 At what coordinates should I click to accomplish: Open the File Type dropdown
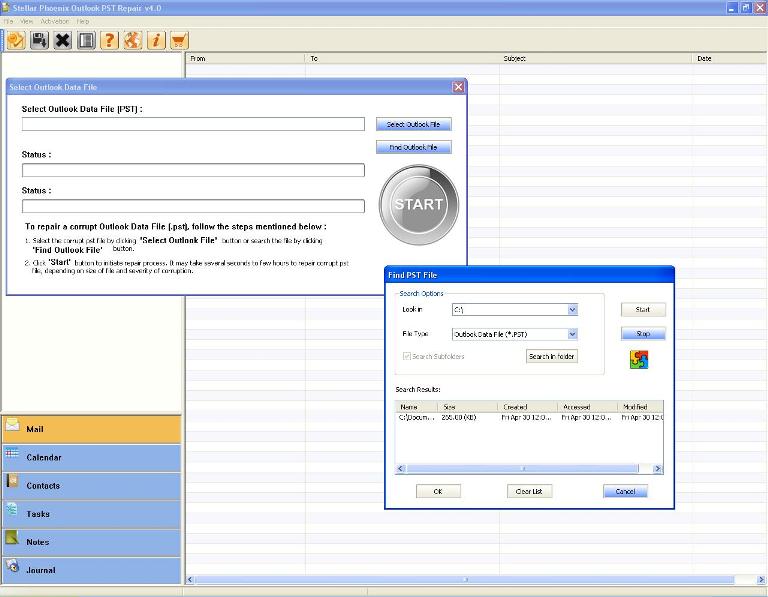(572, 335)
